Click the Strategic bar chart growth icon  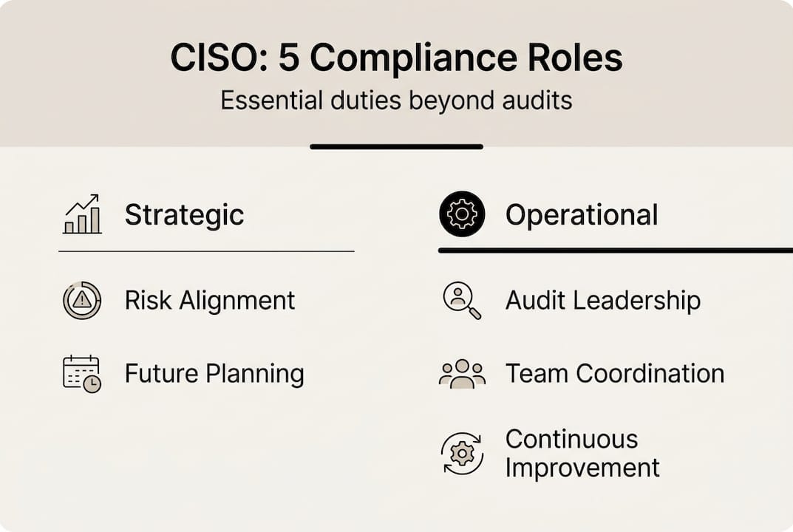pos(81,214)
